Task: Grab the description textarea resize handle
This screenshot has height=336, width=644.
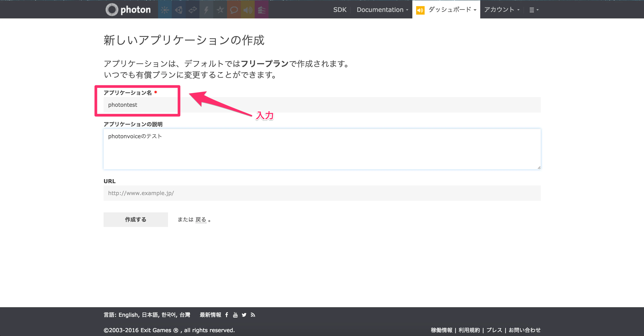Action: [539, 167]
